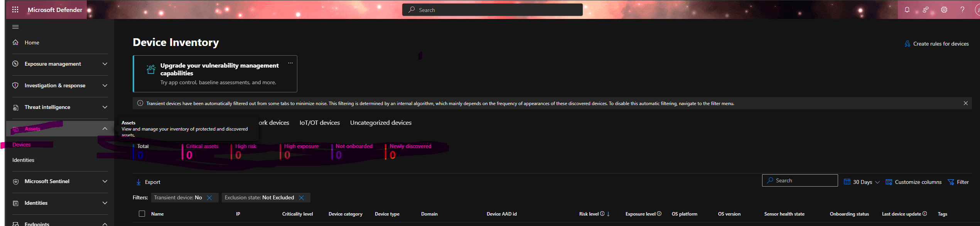Select the High exposure count tile

[x=300, y=151]
